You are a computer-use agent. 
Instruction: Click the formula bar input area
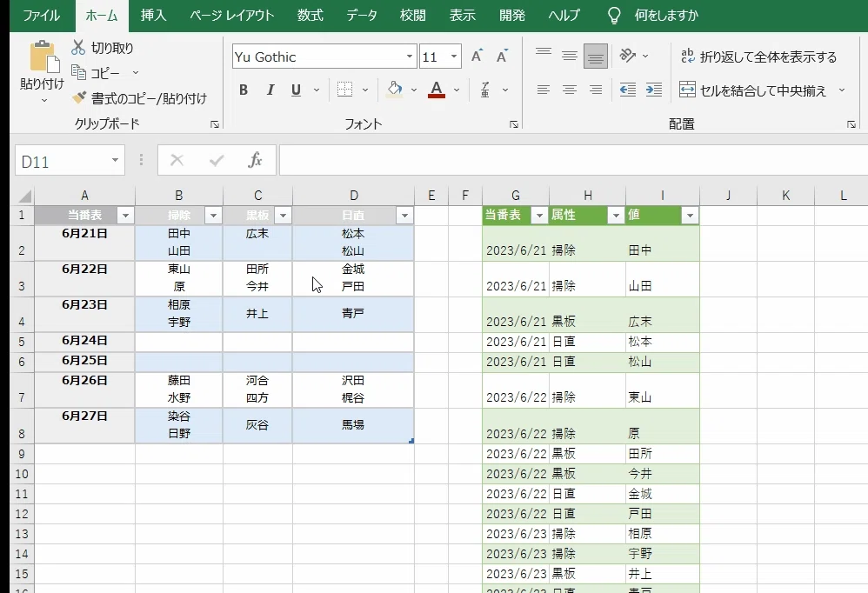(573, 160)
